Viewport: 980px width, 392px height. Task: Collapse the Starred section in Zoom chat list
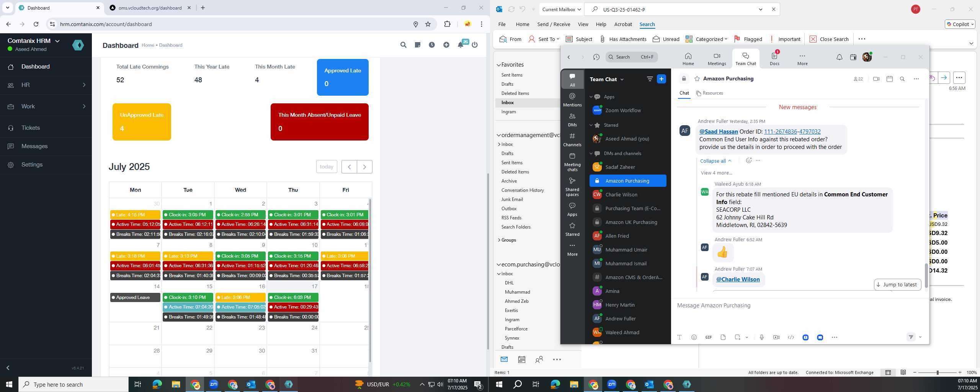point(591,125)
